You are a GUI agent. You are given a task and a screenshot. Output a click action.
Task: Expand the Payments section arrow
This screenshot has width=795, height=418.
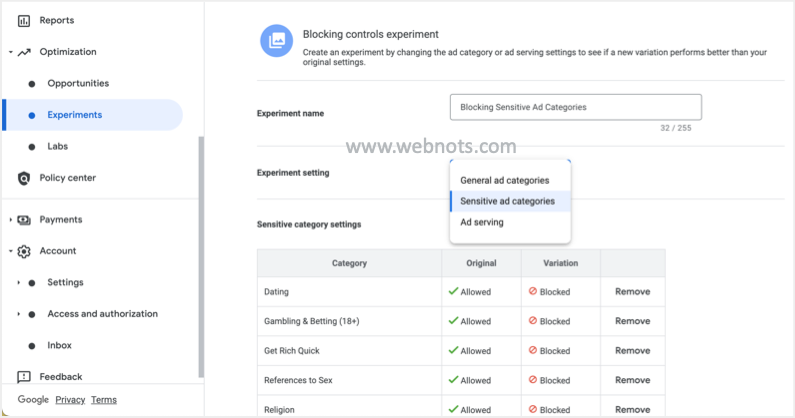coord(10,220)
